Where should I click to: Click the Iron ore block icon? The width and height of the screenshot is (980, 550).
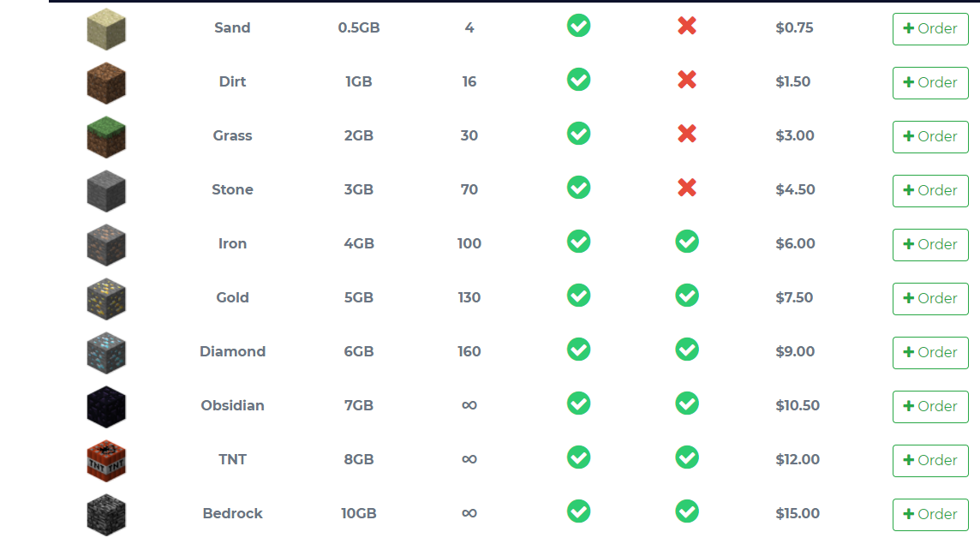coord(106,245)
